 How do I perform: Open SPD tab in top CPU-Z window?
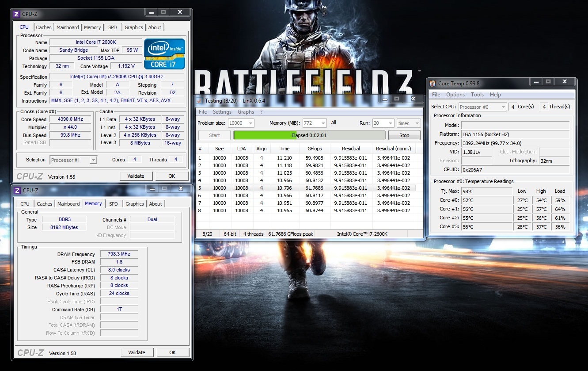113,27
